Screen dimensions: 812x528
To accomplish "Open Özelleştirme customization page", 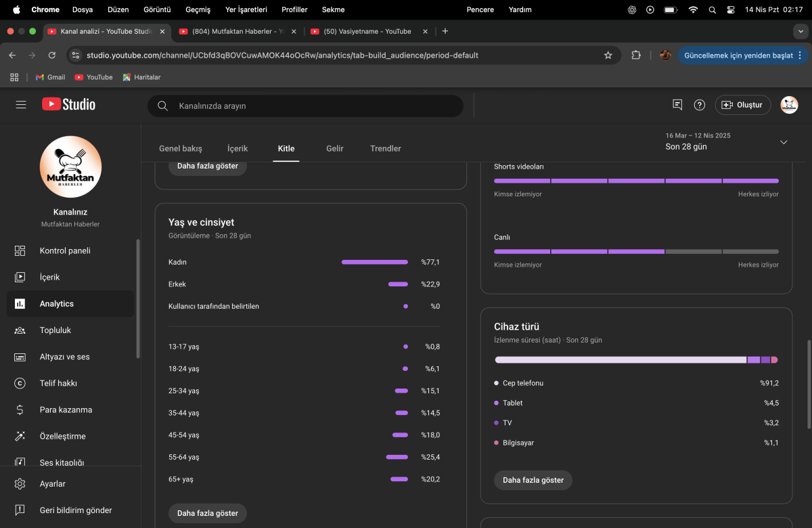I will pyautogui.click(x=70, y=436).
